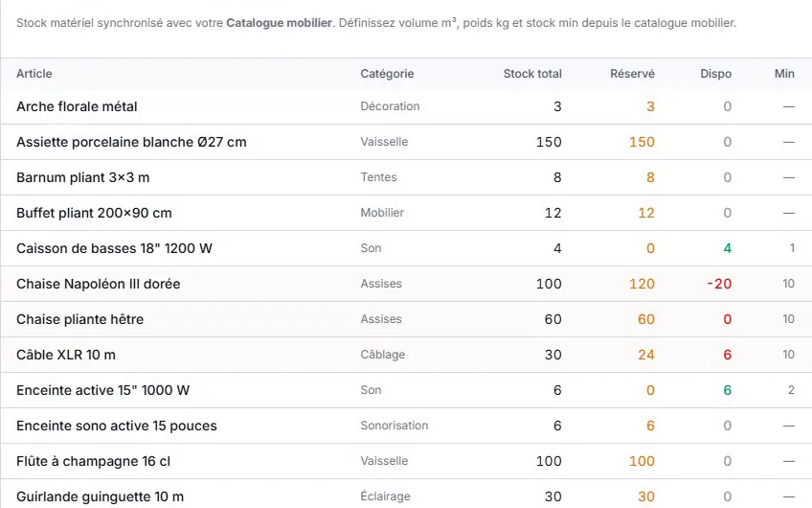Click the -20 dispo value

click(719, 284)
